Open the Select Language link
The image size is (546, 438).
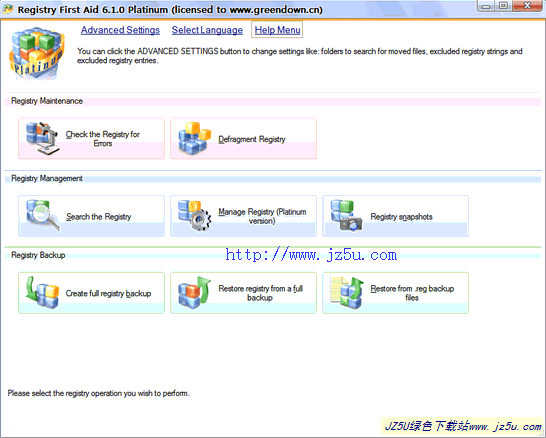[x=207, y=30]
